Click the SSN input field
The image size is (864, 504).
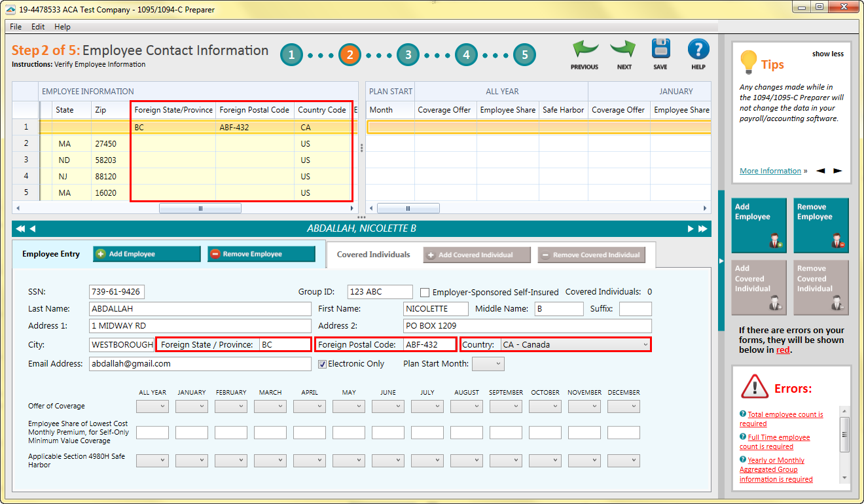[x=118, y=291]
